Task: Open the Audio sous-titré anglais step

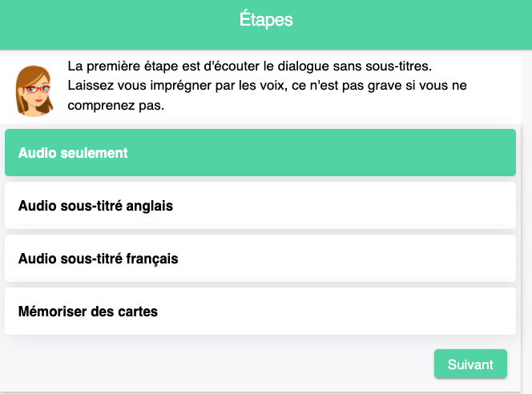Action: pyautogui.click(x=260, y=206)
